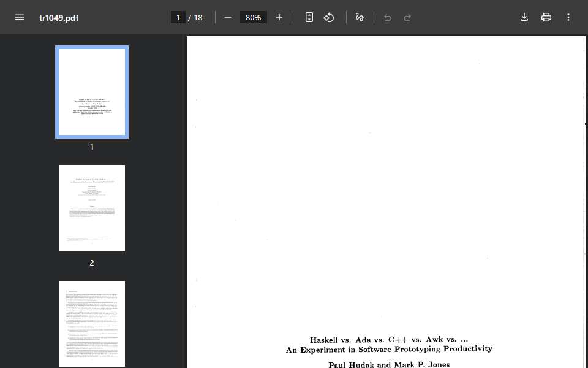Activate the draw annotation tool

(360, 17)
